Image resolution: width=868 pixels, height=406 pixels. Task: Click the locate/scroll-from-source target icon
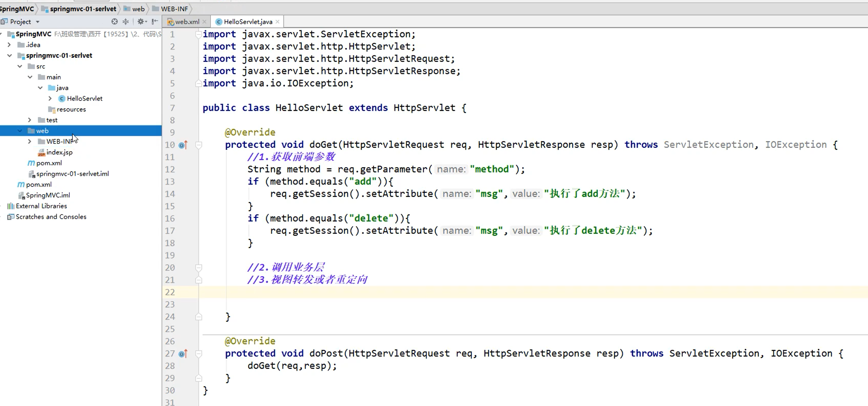(x=114, y=21)
